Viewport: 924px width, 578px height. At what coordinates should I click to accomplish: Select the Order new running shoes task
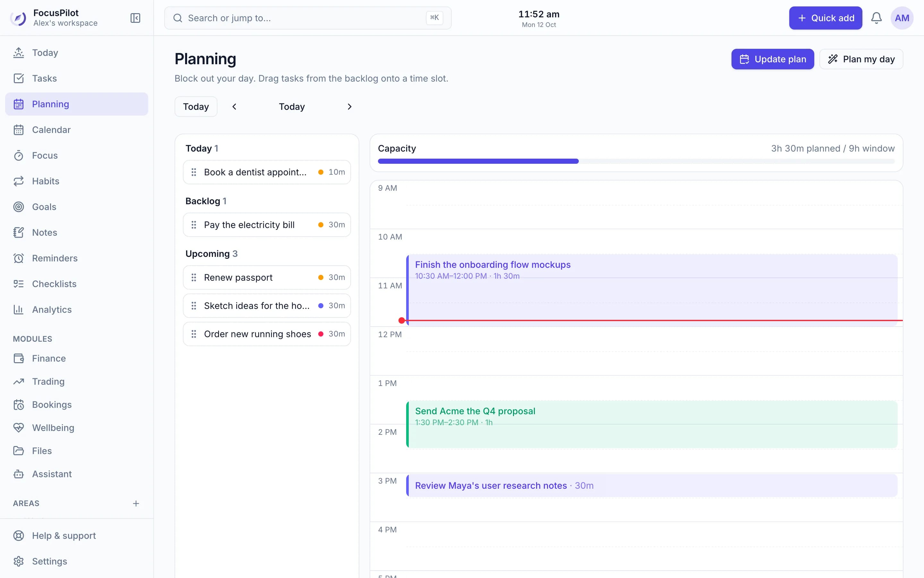tap(267, 334)
